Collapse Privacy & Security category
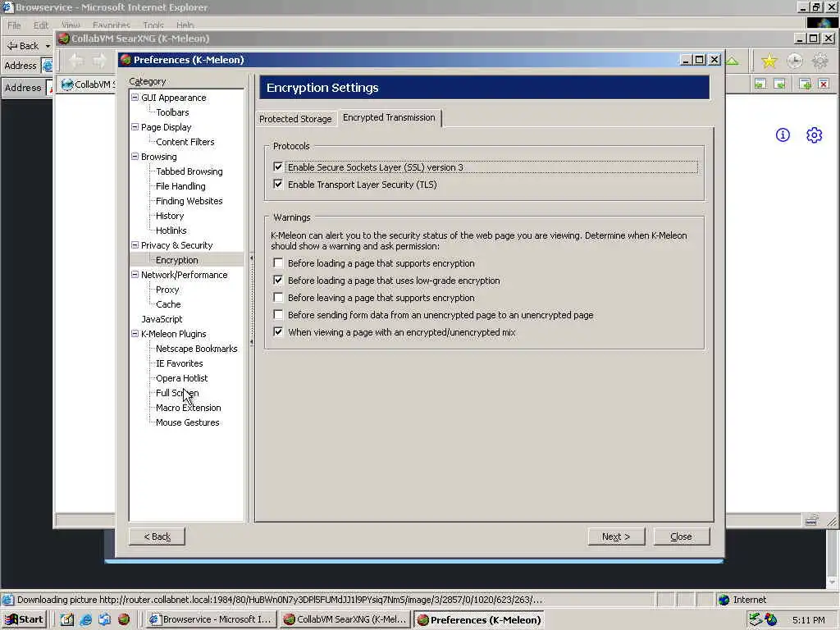 coord(135,244)
